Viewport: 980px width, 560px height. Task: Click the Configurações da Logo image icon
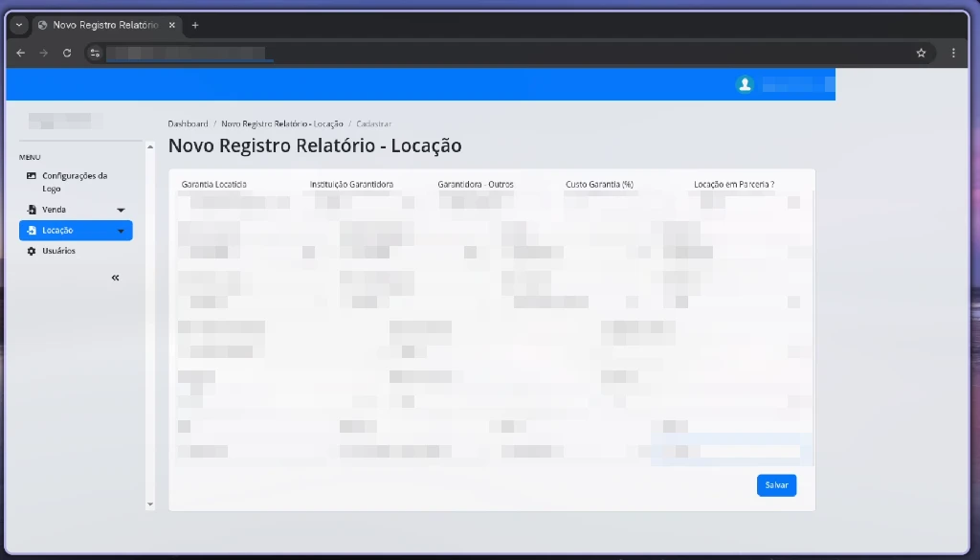(x=32, y=175)
